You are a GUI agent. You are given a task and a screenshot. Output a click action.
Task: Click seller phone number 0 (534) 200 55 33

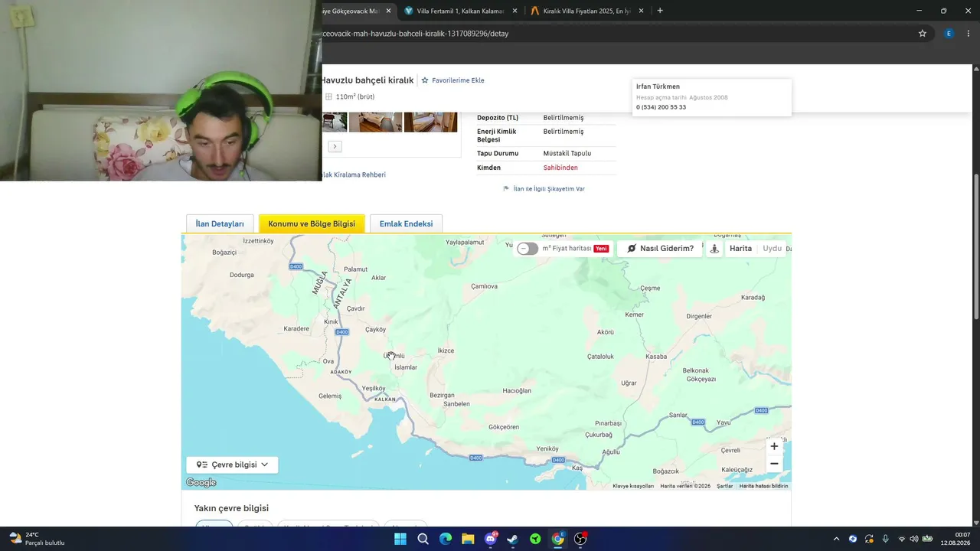[x=661, y=107]
